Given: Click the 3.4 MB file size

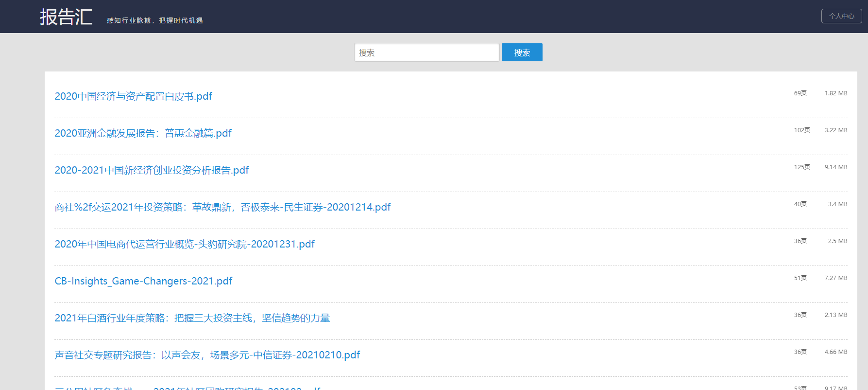Looking at the screenshot, I should click(x=837, y=204).
